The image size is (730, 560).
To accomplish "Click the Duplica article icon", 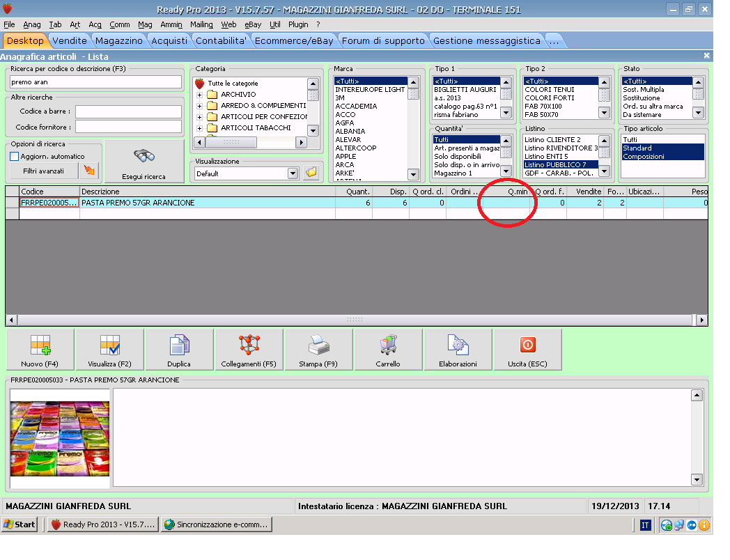I will [x=179, y=350].
